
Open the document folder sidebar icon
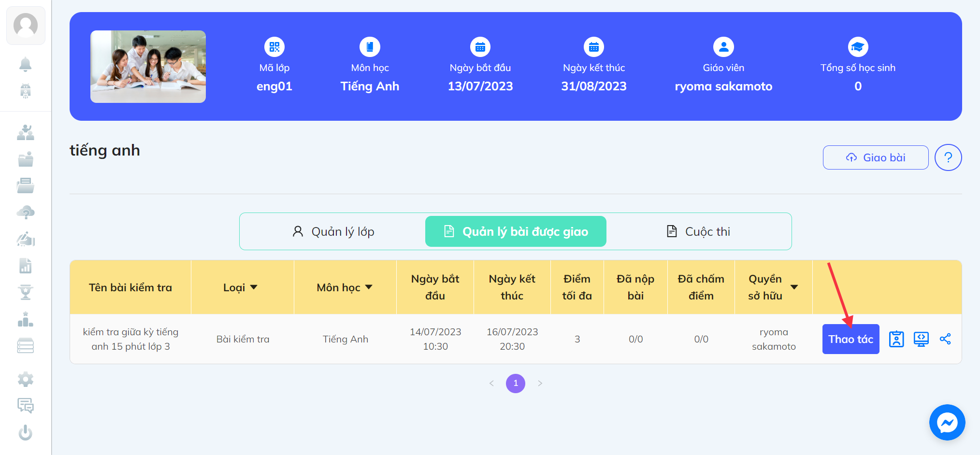point(25,185)
